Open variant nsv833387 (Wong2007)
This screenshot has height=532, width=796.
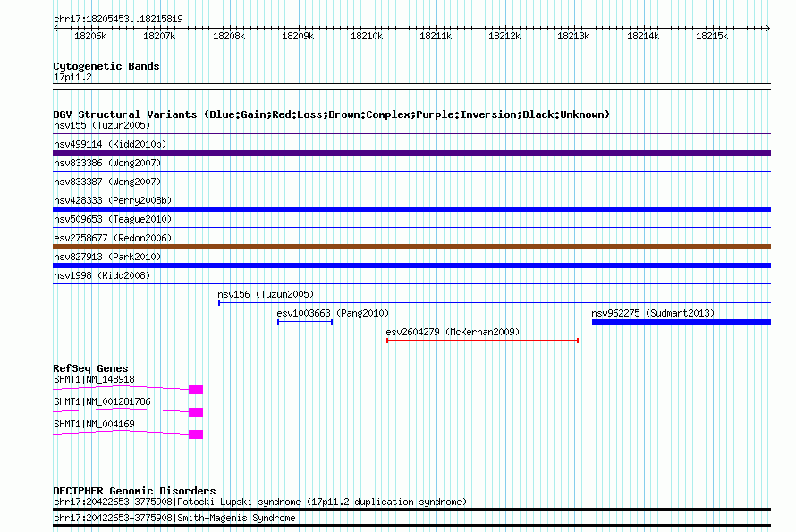107,182
